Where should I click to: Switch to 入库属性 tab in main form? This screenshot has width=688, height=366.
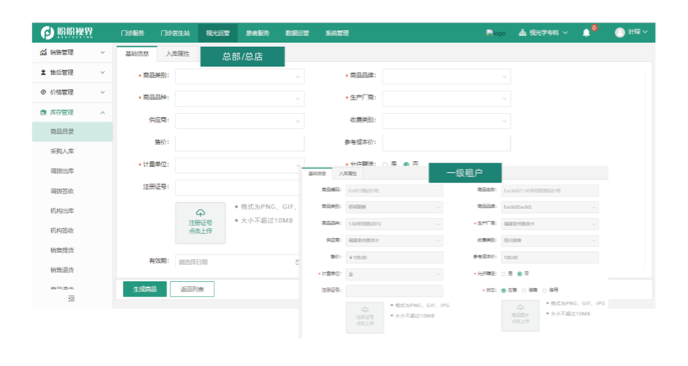[178, 54]
